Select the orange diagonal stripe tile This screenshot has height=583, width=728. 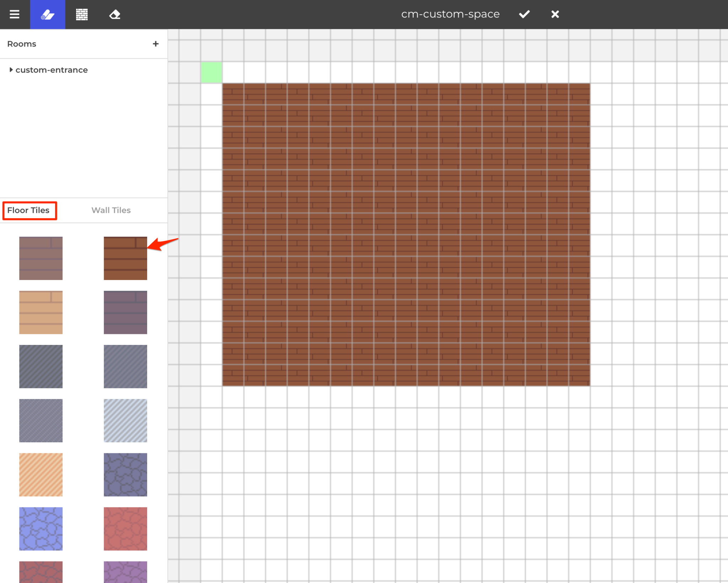[x=41, y=474]
